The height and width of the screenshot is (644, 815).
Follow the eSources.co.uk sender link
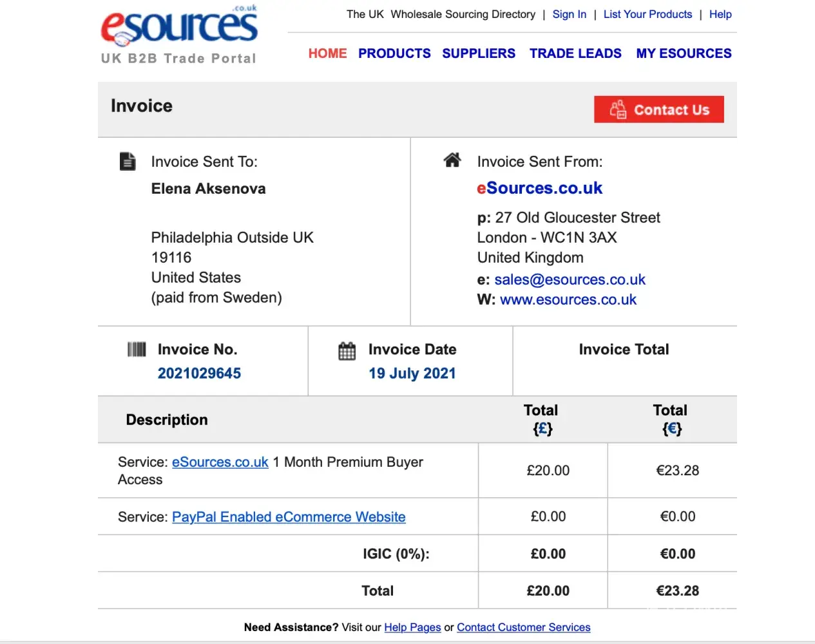[539, 188]
